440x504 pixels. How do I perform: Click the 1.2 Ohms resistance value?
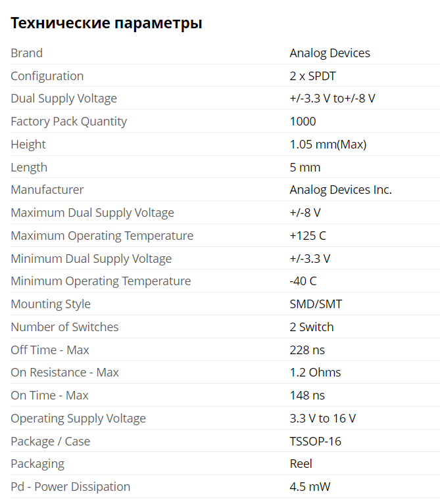click(x=315, y=373)
